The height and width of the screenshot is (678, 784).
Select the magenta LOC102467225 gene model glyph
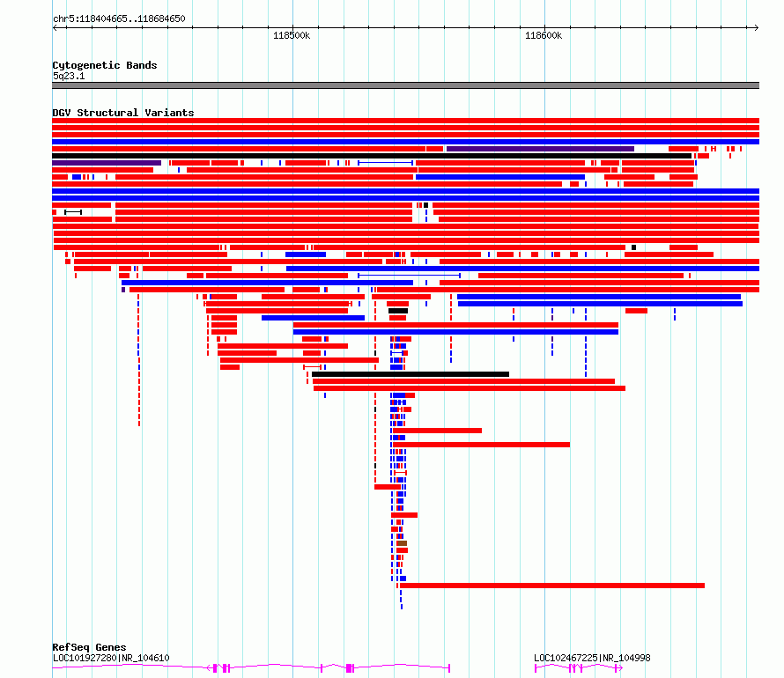tap(579, 668)
